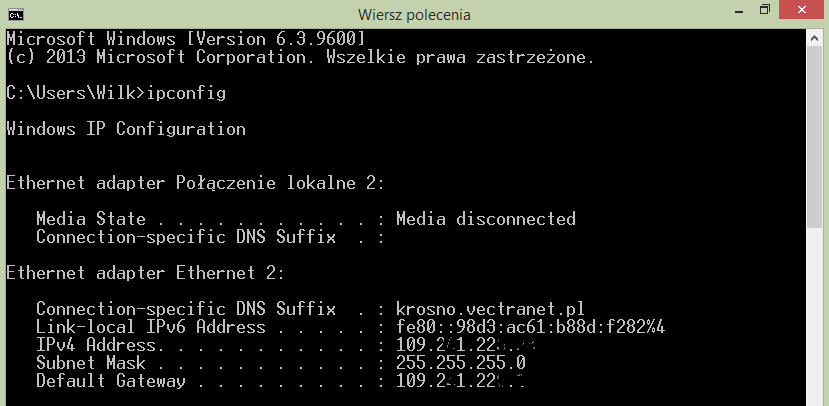
Task: Click the krosno.vectranet.pl DNS suffix
Action: coord(490,309)
